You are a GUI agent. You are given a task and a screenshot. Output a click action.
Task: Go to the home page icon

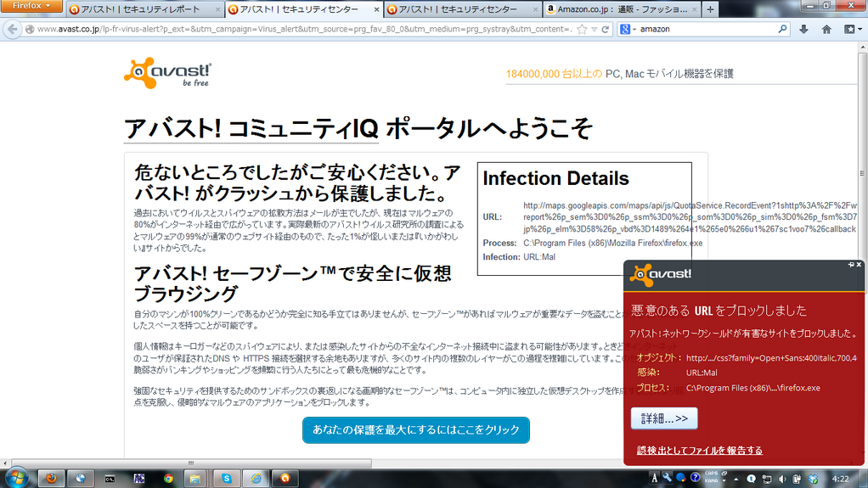(x=826, y=30)
